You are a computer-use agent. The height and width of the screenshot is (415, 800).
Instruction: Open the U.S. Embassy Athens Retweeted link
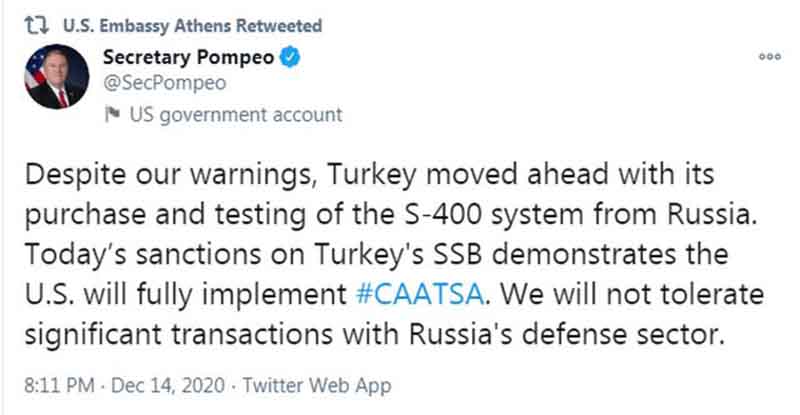(x=192, y=24)
